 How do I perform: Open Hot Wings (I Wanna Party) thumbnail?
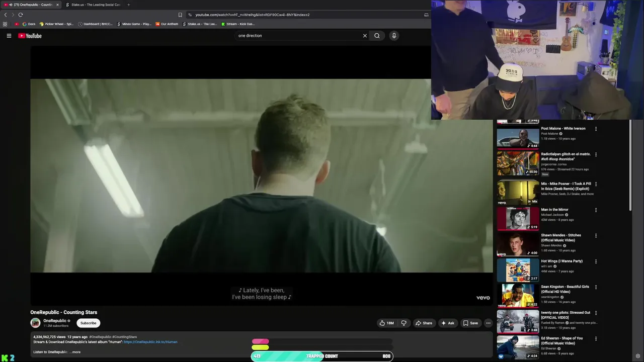(518, 270)
